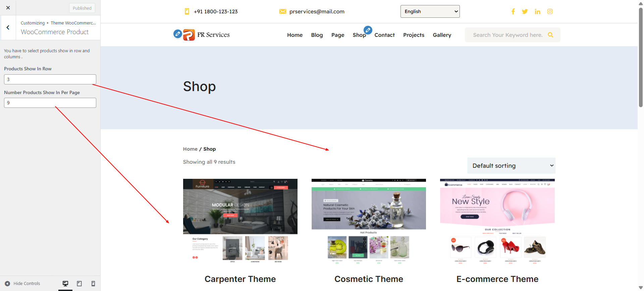Open the Cosmetic Theme product title
Image resolution: width=644 pixels, height=291 pixels.
[x=369, y=279]
